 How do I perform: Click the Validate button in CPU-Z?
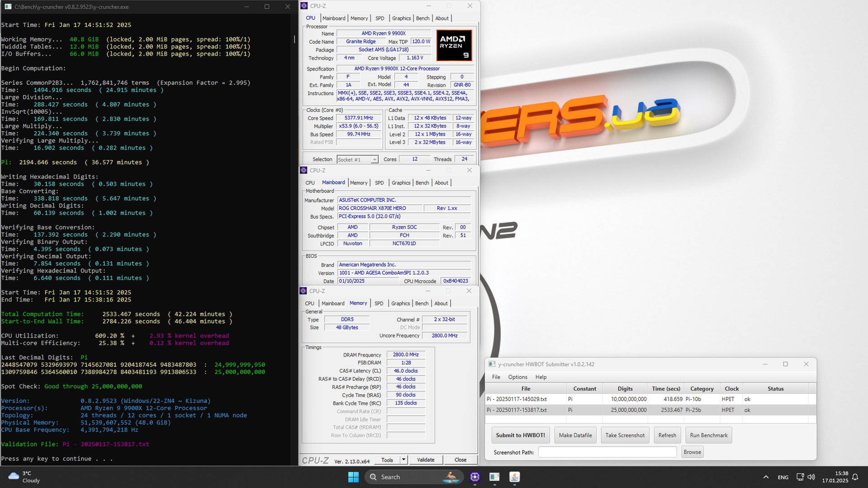(x=425, y=460)
